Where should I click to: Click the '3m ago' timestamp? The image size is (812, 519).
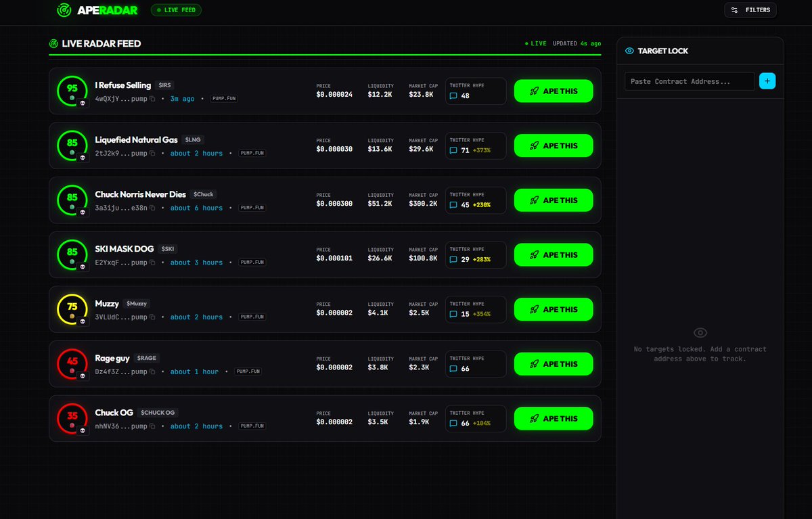coord(182,99)
